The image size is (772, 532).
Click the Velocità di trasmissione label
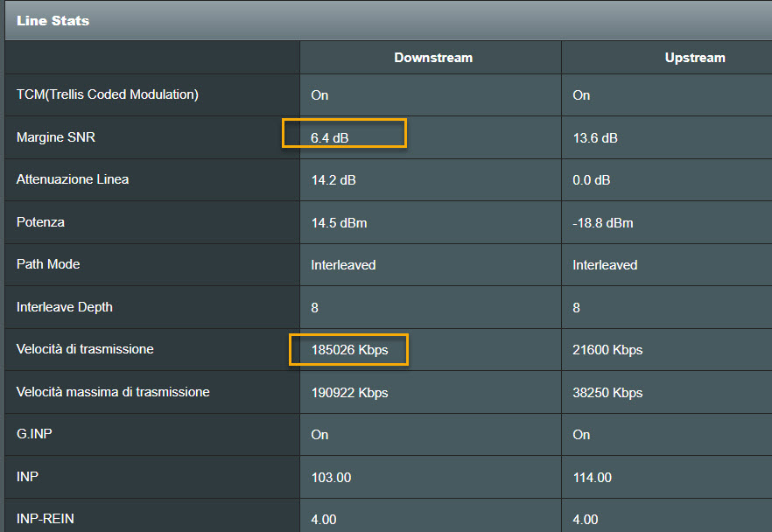click(x=85, y=349)
